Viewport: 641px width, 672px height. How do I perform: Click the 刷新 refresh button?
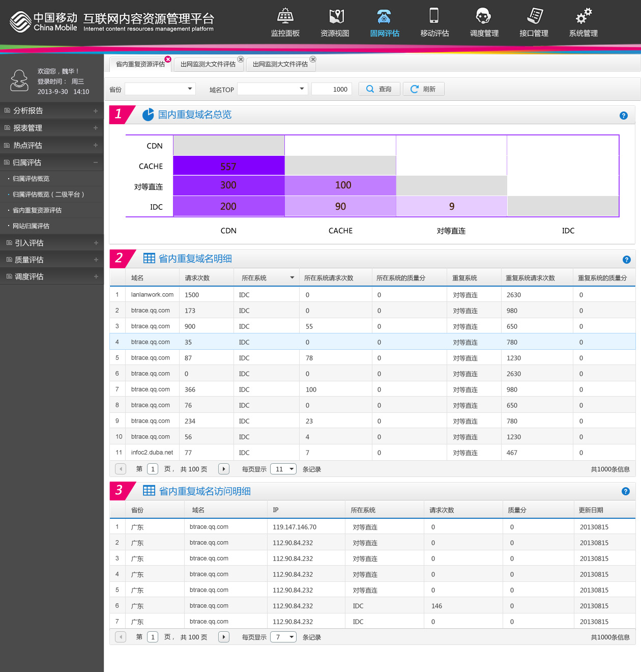pyautogui.click(x=423, y=89)
